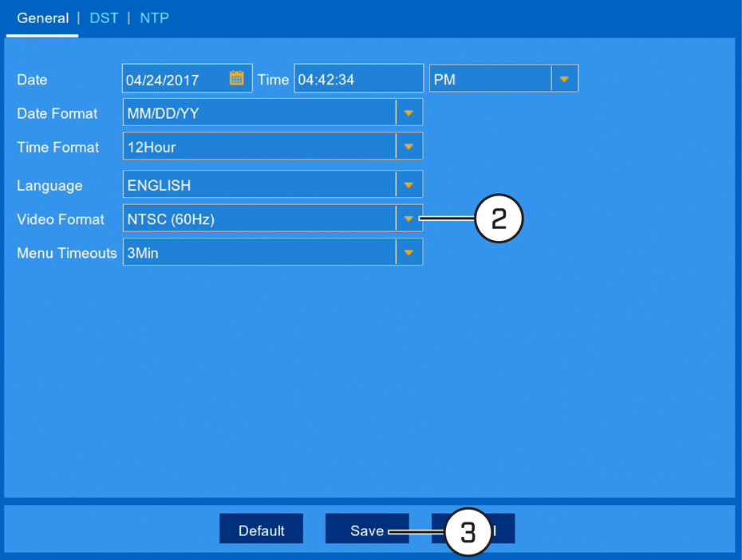Switch to the NTP tab

click(154, 18)
